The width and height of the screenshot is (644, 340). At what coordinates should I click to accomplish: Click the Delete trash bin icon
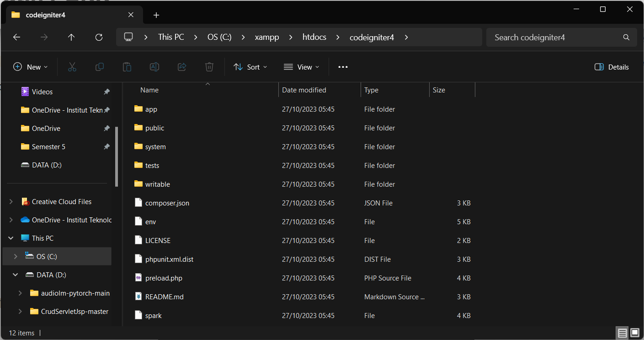[209, 67]
